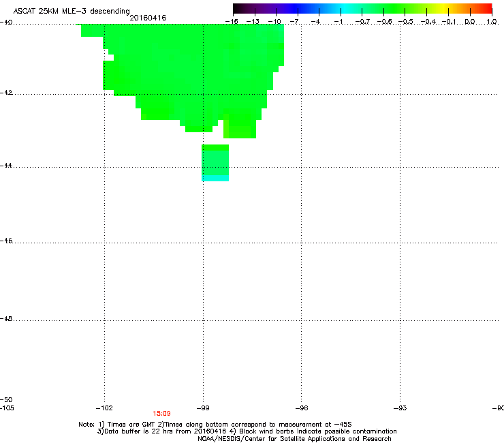
Task: Click the longitude axis label '-99'
Action: click(x=203, y=408)
